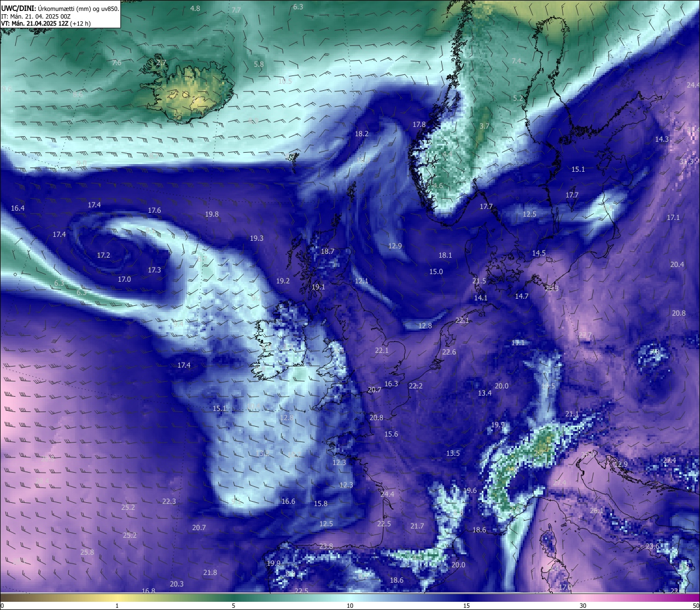
Task: Click the legend tick label 10
Action: tap(350, 606)
